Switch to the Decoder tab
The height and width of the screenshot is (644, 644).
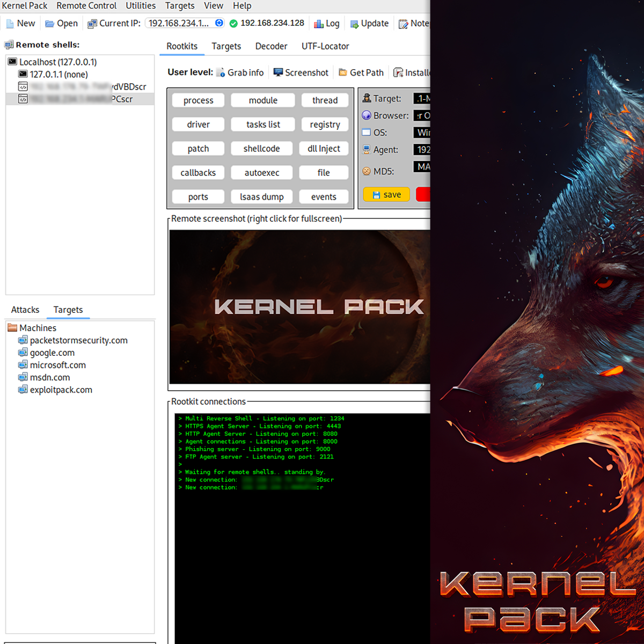(271, 46)
